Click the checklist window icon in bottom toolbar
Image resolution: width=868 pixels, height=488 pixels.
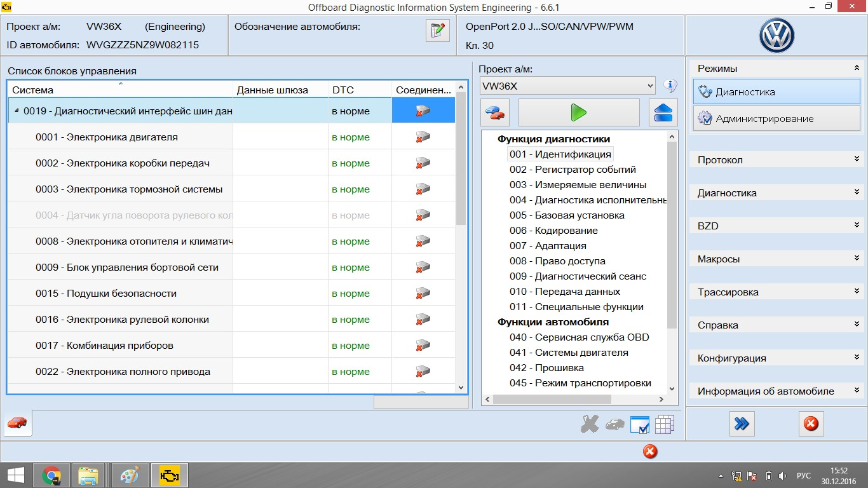pos(639,424)
